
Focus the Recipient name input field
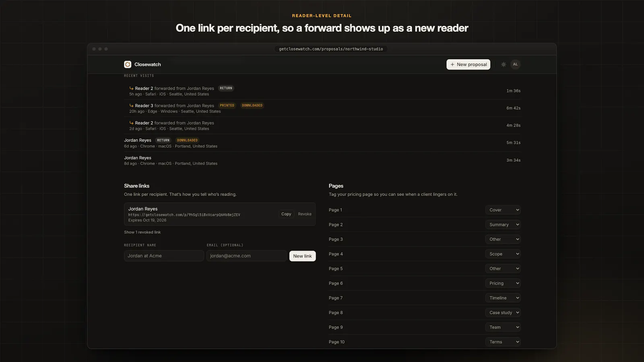[x=164, y=256]
